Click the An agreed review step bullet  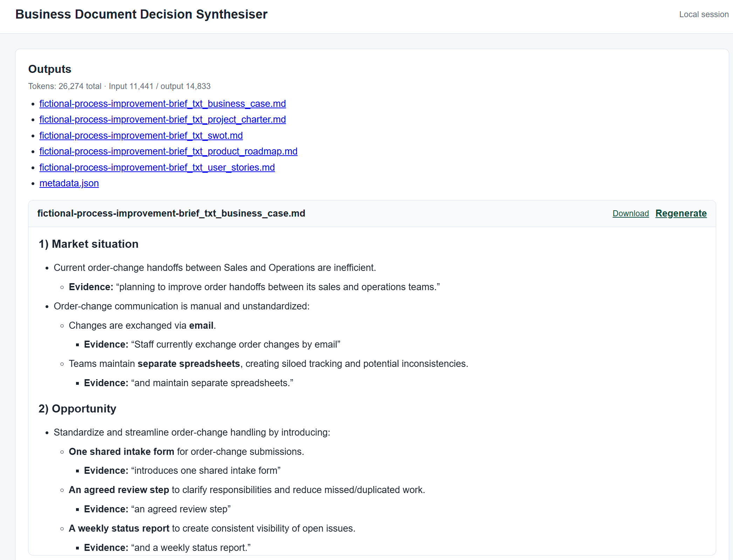pos(247,490)
